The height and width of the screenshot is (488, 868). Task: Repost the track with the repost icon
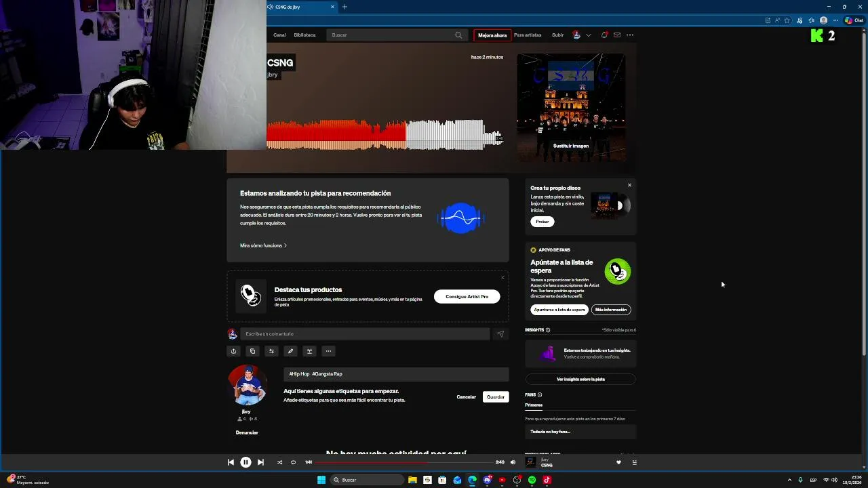click(x=271, y=351)
